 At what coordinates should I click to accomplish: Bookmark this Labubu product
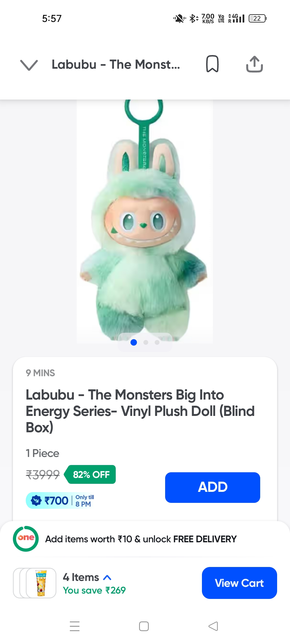coord(212,64)
